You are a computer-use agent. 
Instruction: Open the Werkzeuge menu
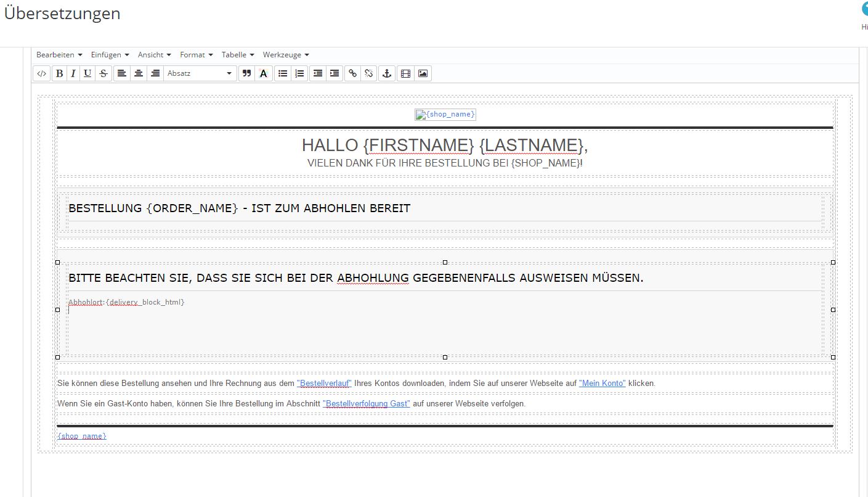[x=286, y=55]
